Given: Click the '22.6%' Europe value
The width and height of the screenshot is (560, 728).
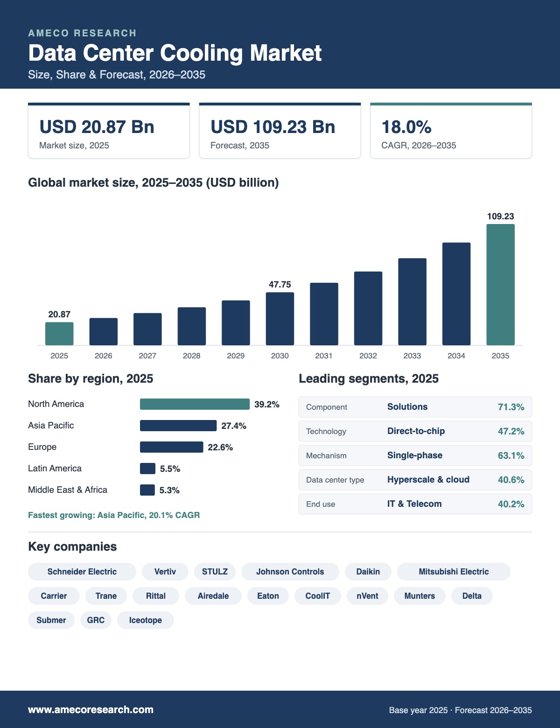Looking at the screenshot, I should tap(220, 447).
